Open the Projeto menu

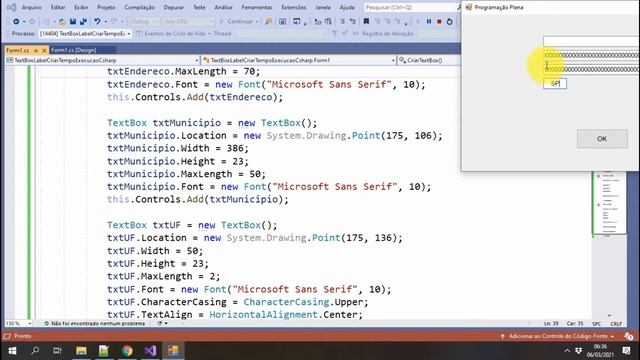point(106,7)
